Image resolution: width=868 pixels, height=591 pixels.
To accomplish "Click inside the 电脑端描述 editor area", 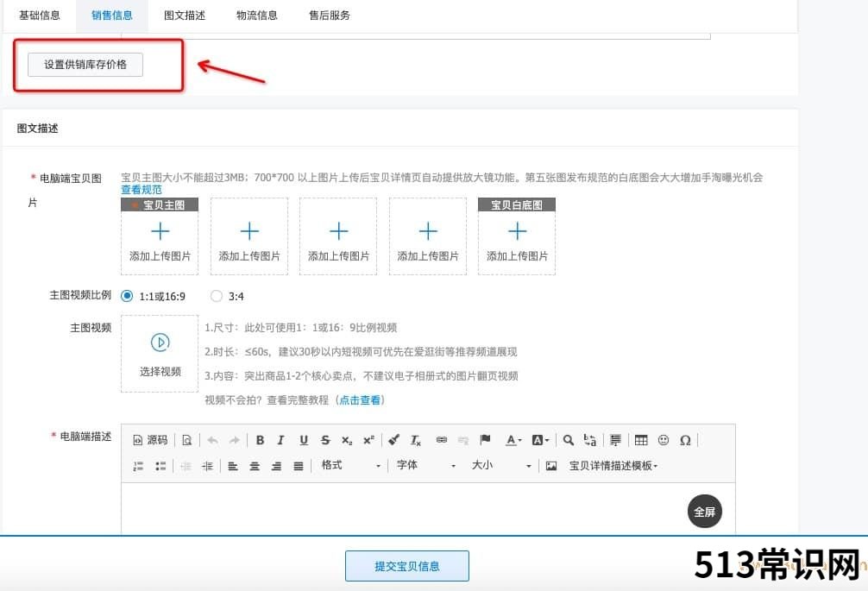I will (x=428, y=508).
